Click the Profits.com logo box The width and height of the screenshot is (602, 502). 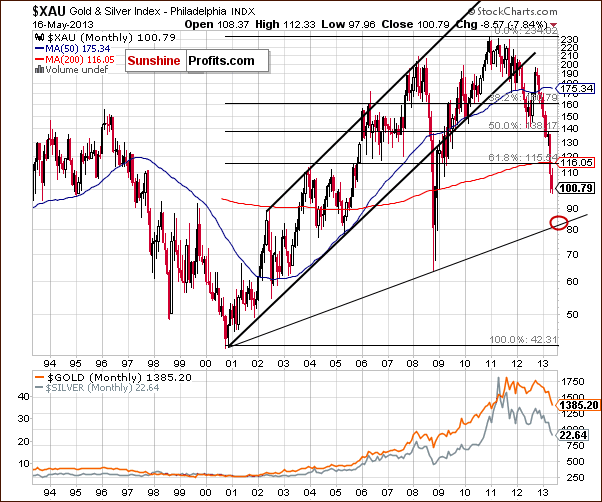click(x=227, y=61)
